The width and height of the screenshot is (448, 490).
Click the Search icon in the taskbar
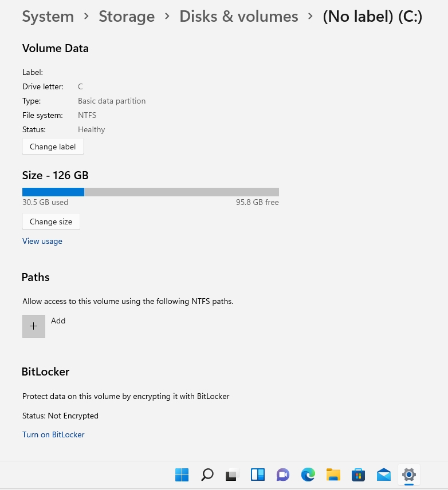pos(207,475)
